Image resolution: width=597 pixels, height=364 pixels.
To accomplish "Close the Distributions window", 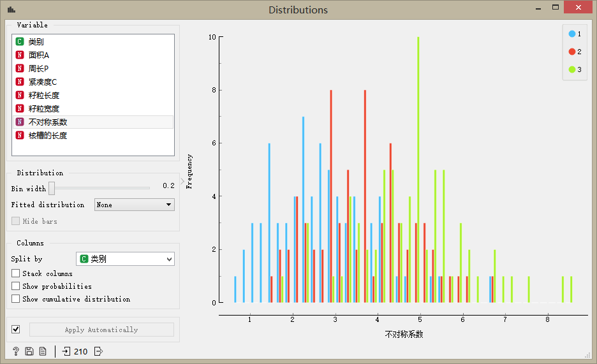I will tap(578, 7).
